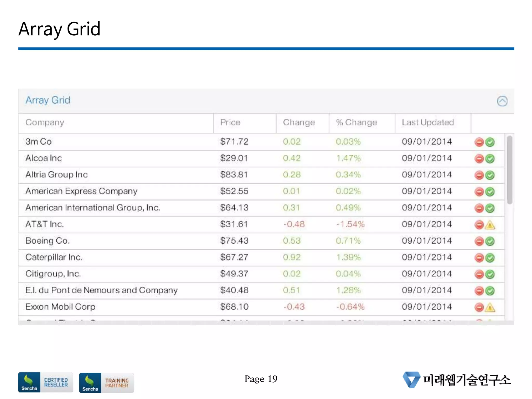The image size is (532, 399).
Task: Click the grid vertical scrollbar thumb
Action: pos(509,169)
